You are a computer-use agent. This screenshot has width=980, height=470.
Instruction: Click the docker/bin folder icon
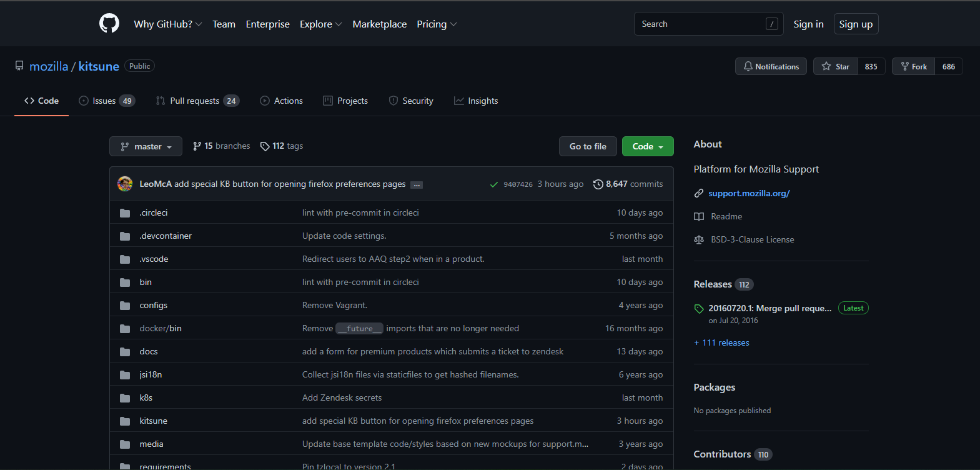125,329
